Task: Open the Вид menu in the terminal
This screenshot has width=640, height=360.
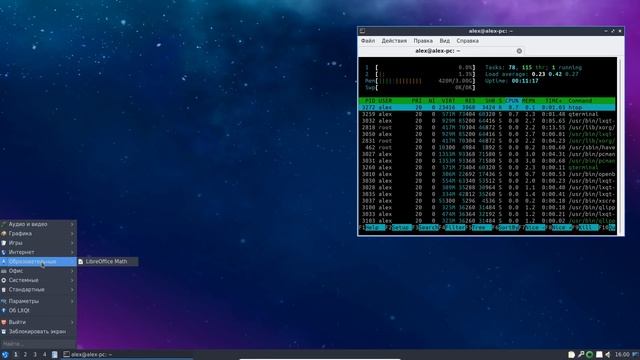Action: tap(444, 41)
